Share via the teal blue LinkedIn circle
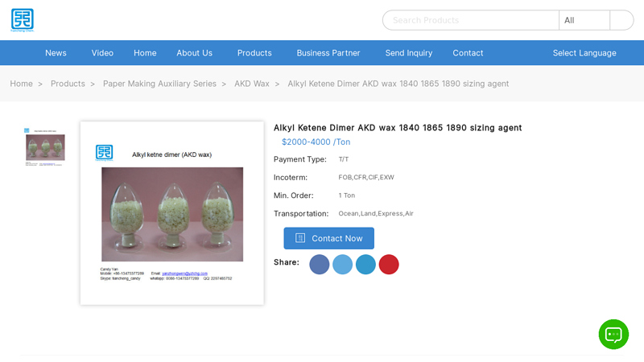 coord(365,265)
